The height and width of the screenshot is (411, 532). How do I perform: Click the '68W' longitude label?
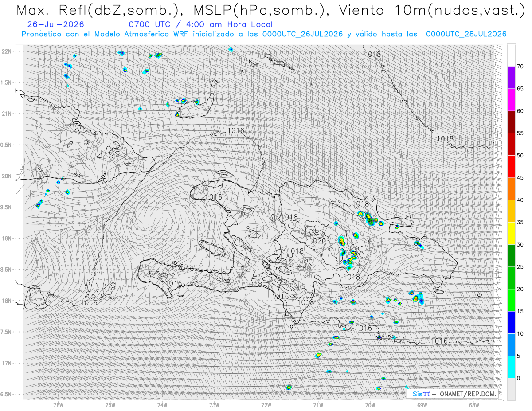click(x=474, y=404)
